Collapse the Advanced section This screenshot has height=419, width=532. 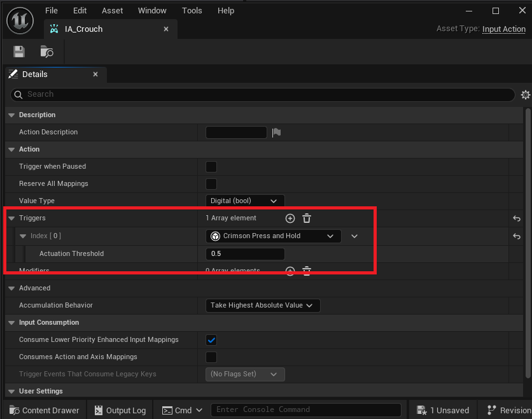click(x=11, y=288)
